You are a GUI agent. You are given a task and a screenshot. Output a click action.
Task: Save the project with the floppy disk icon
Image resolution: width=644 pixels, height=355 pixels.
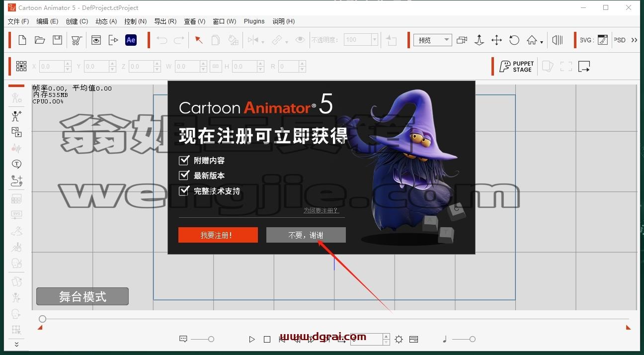[x=58, y=40]
